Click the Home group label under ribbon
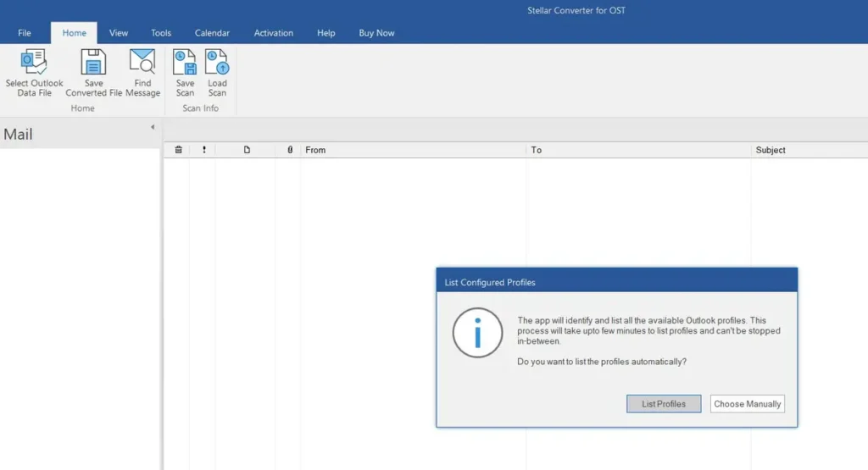The image size is (868, 470). pos(82,108)
